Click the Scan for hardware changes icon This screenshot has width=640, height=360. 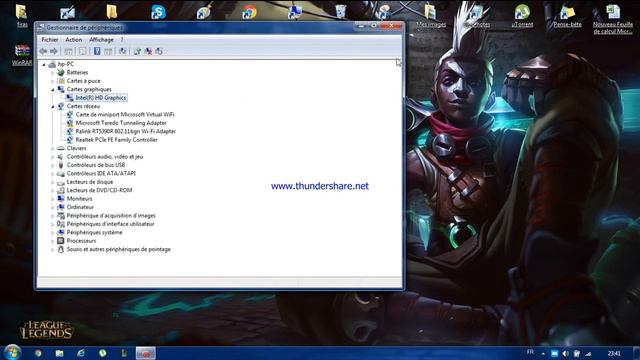[x=122, y=51]
